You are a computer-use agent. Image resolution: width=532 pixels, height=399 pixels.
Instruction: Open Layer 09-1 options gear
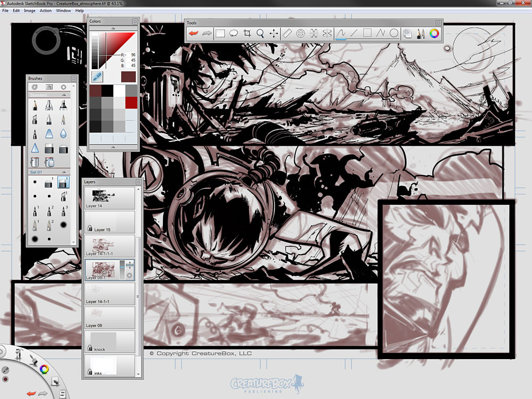(x=129, y=275)
